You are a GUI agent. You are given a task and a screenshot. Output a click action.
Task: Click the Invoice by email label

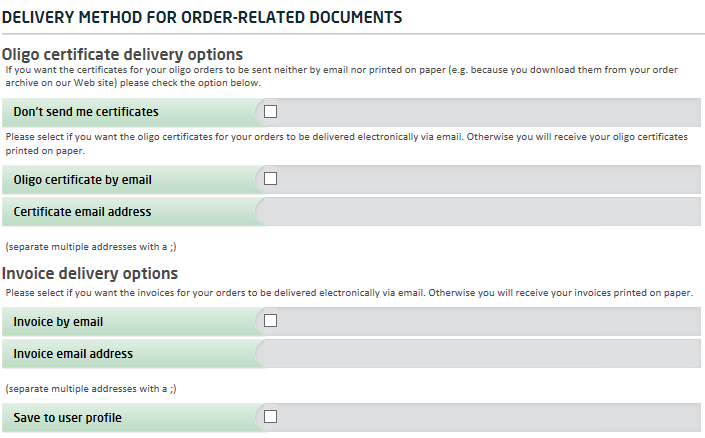(58, 322)
